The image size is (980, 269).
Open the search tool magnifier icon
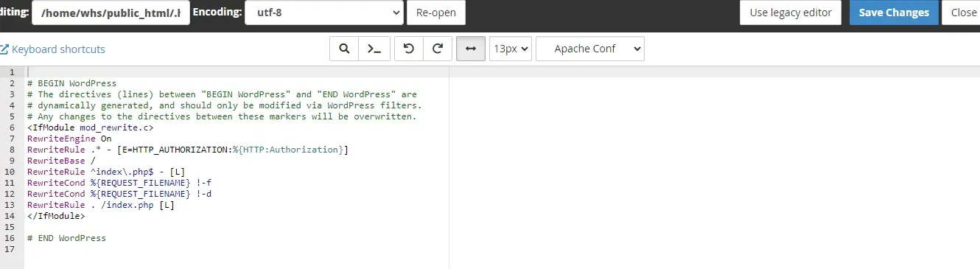pyautogui.click(x=343, y=49)
